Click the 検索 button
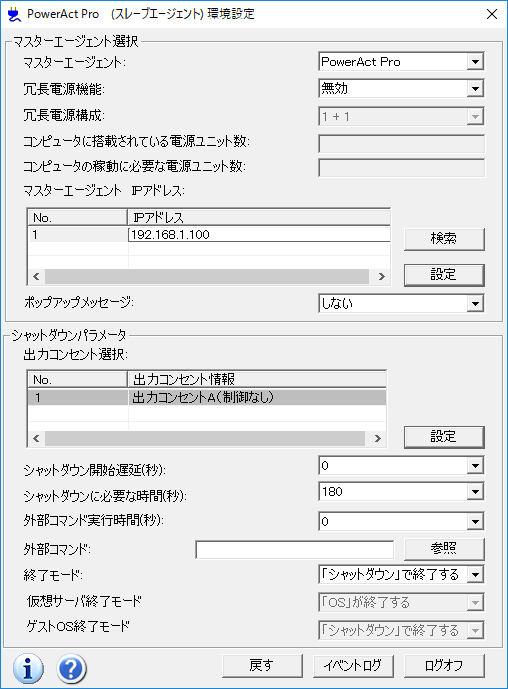Image resolution: width=508 pixels, height=689 pixels. click(x=444, y=239)
